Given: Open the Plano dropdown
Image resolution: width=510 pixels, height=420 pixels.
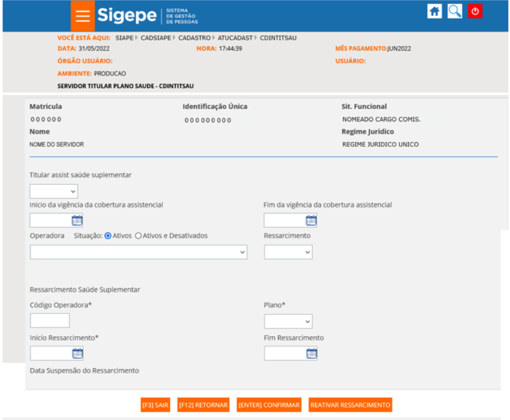Looking at the screenshot, I should click(288, 321).
